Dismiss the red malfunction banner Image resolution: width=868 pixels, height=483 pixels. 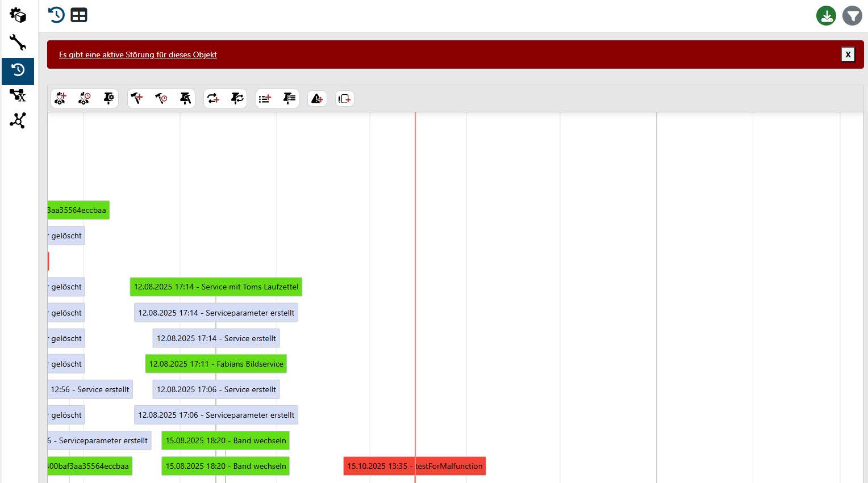(x=848, y=54)
